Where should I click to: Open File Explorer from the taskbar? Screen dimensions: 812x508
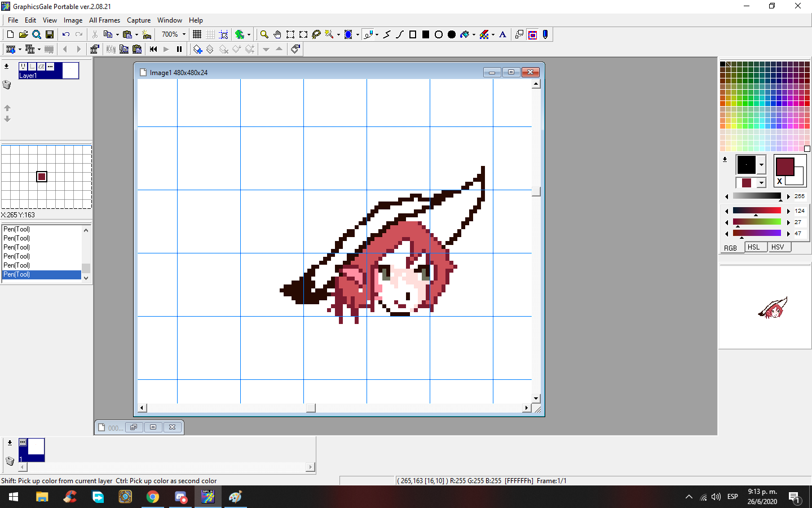pos(42,497)
